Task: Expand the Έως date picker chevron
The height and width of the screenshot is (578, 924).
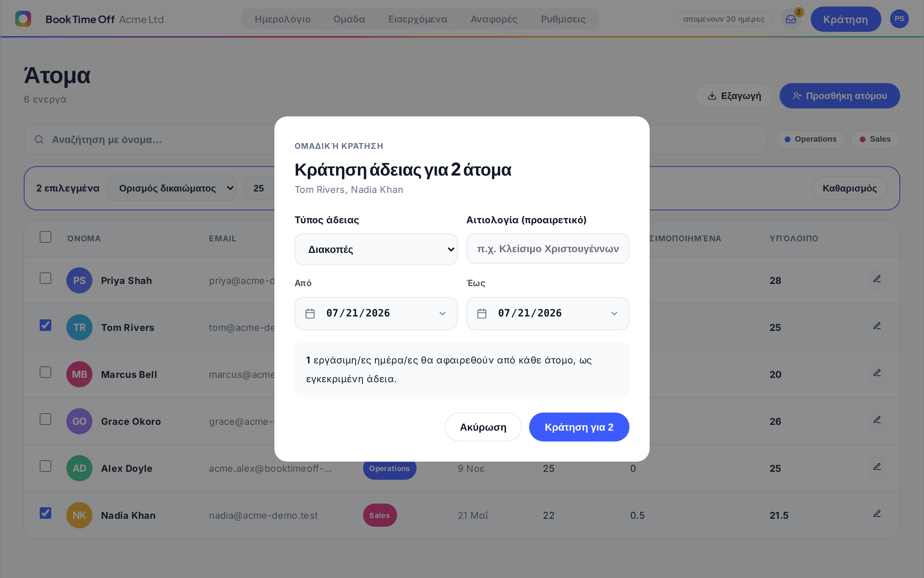Action: pyautogui.click(x=614, y=314)
